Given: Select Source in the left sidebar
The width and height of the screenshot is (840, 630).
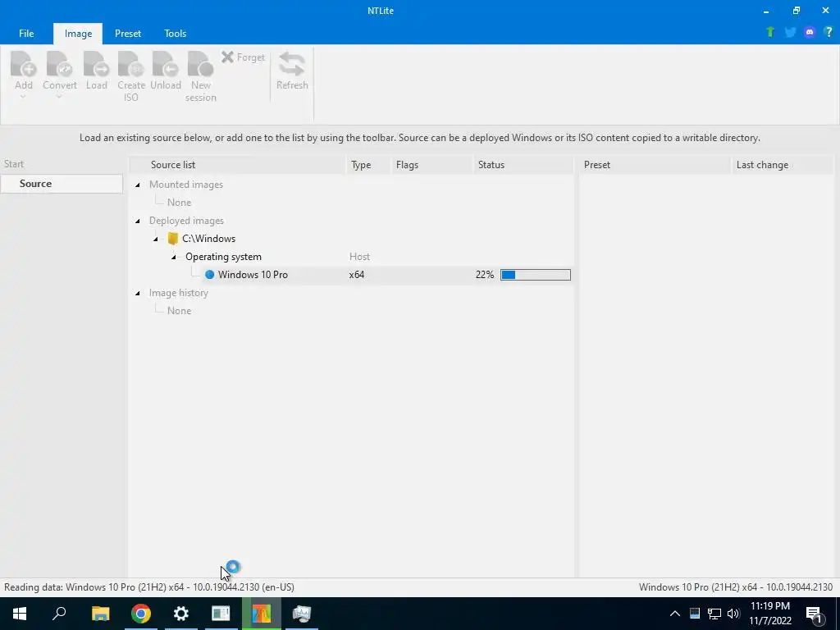Looking at the screenshot, I should pos(62,183).
